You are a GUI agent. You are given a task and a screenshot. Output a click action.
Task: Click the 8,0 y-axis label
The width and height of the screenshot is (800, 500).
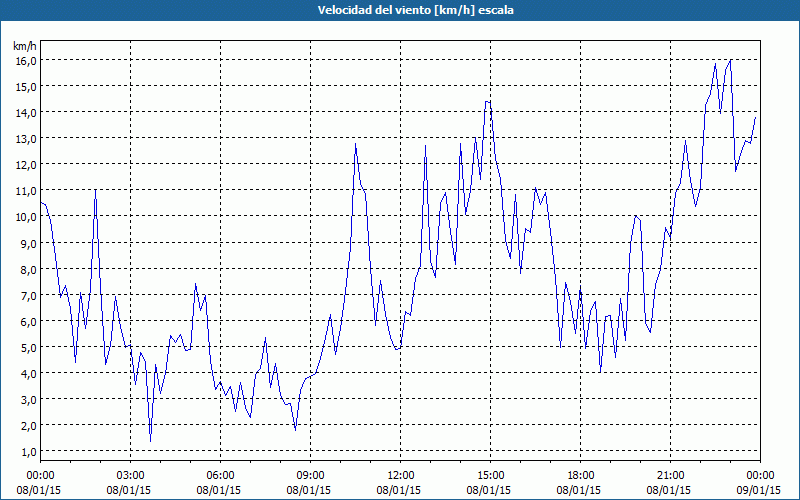[x=28, y=269]
